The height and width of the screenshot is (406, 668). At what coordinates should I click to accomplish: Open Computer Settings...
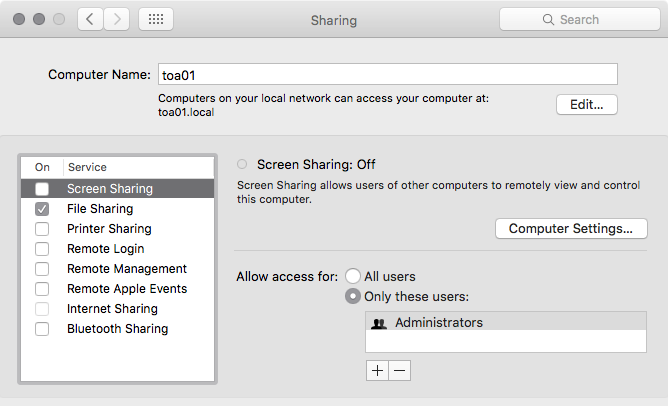pos(571,229)
